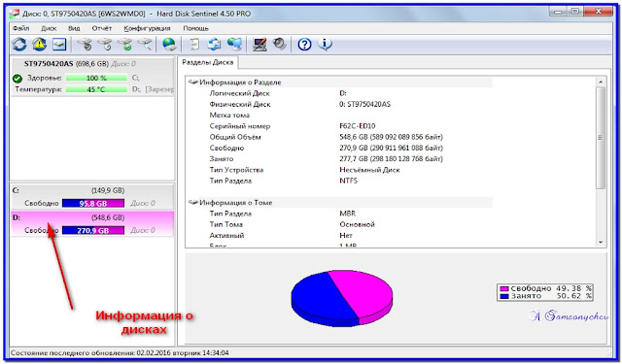Click the application icon in title bar

(x=14, y=14)
